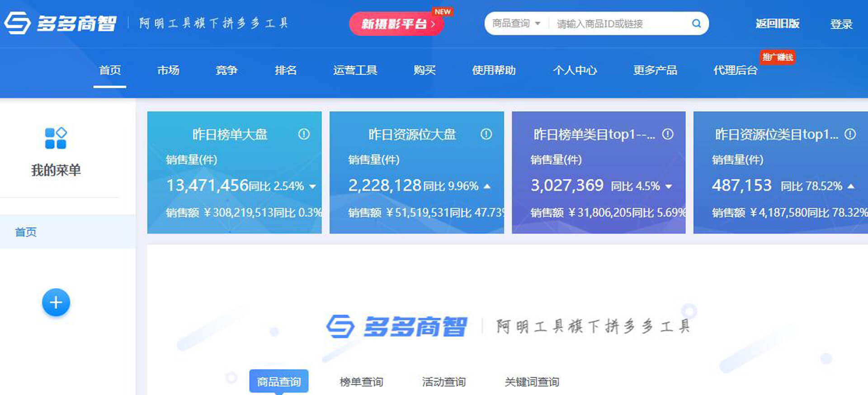Click the 推广赚钱 badge
The height and width of the screenshot is (395, 868).
778,57
